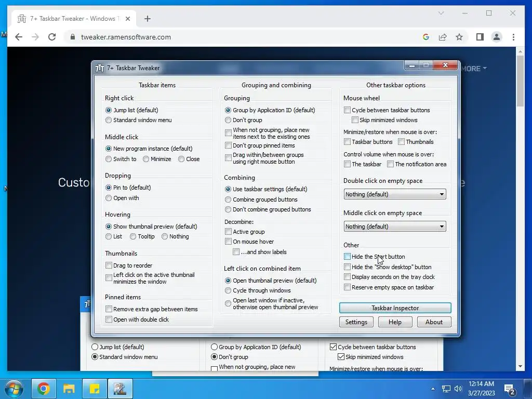Open Middle click on empty space dropdown
The width and height of the screenshot is (532, 399).
point(395,227)
